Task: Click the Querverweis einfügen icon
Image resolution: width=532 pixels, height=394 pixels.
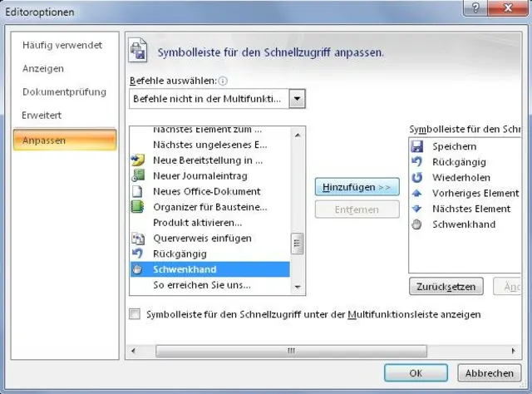Action: 138,239
